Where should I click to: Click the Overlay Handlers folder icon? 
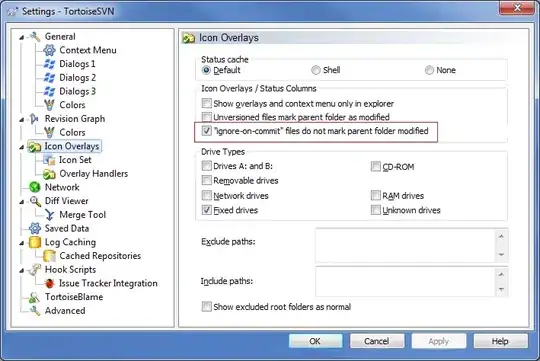point(49,174)
